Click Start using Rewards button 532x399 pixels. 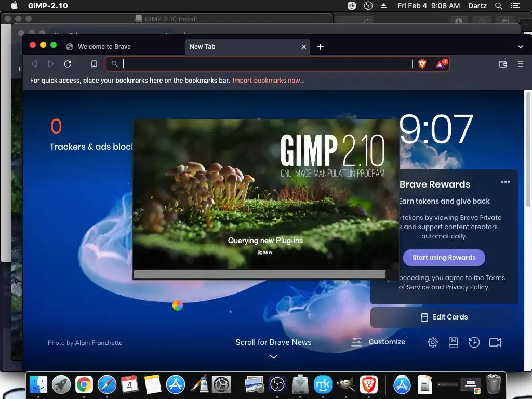pyautogui.click(x=444, y=258)
